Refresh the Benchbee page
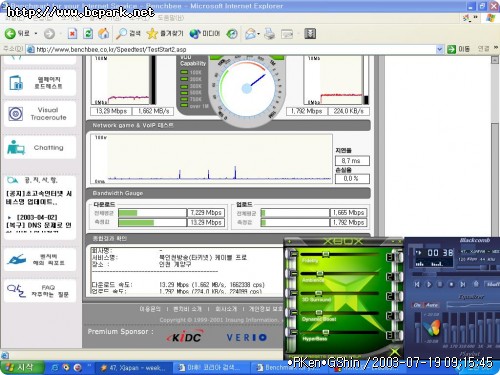 (88, 34)
